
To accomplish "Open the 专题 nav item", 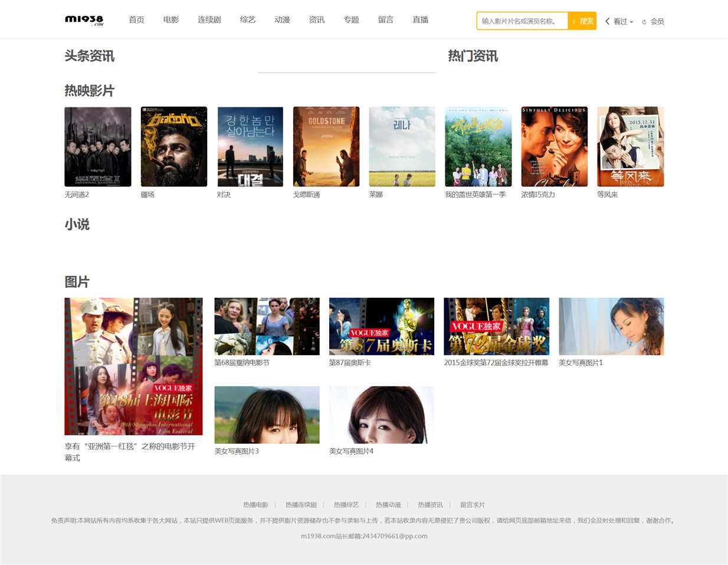I will click(x=352, y=19).
